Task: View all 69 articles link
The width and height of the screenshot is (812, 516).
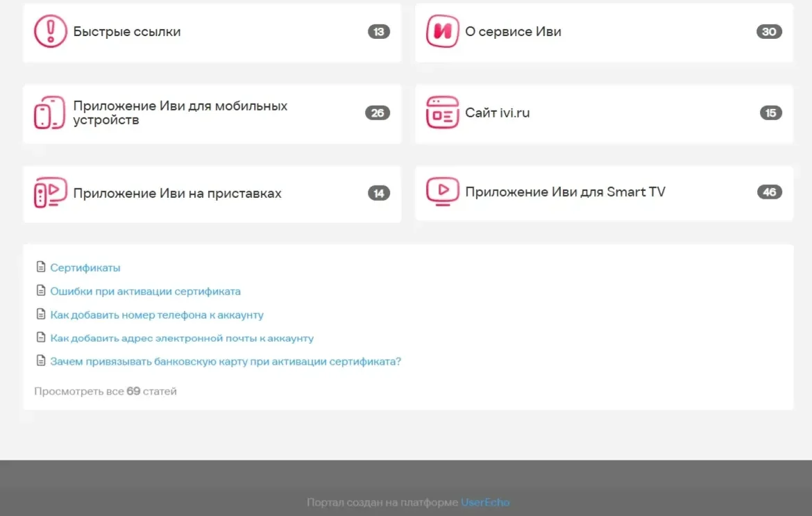Action: click(x=105, y=391)
